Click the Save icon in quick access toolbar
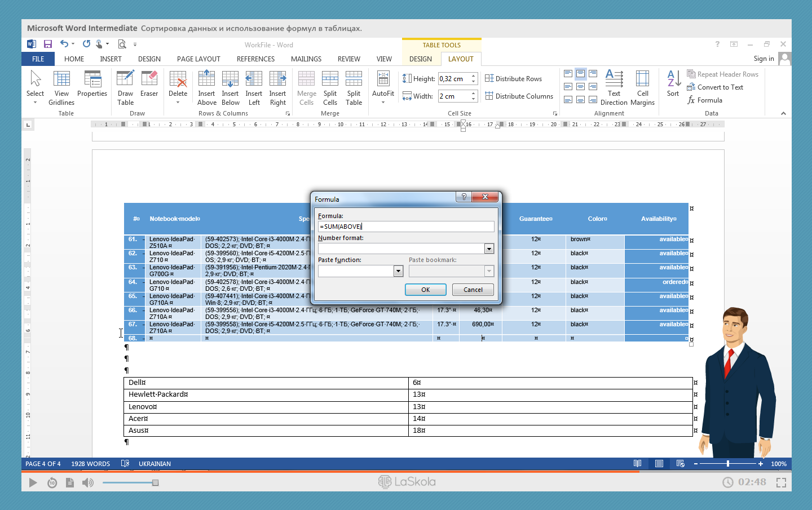 click(x=48, y=44)
